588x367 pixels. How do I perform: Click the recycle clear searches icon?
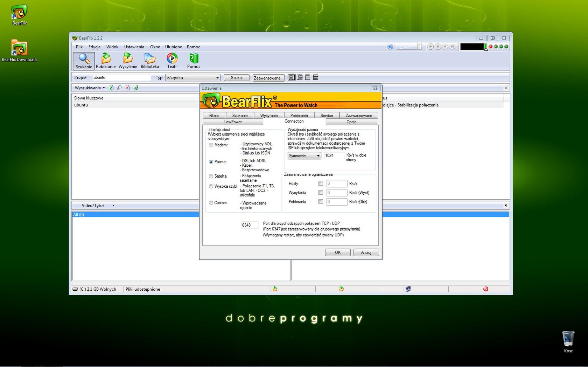tap(135, 88)
